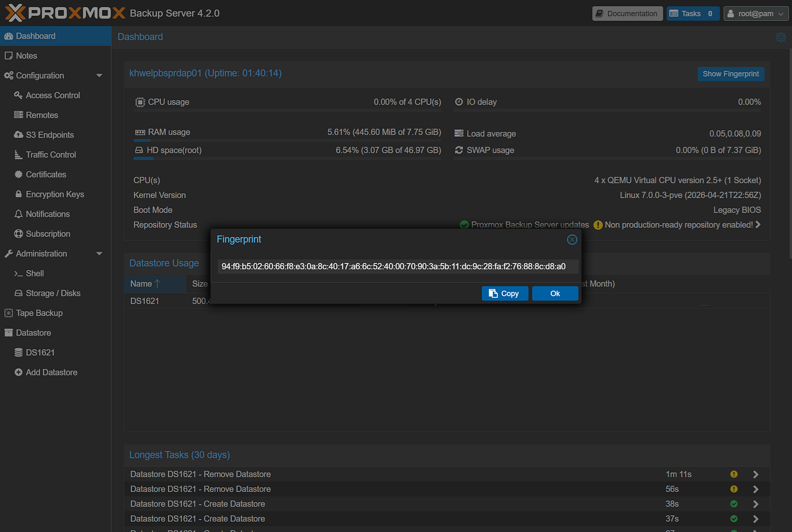
Task: Copy the fingerprint to the clipboard
Action: pyautogui.click(x=505, y=293)
